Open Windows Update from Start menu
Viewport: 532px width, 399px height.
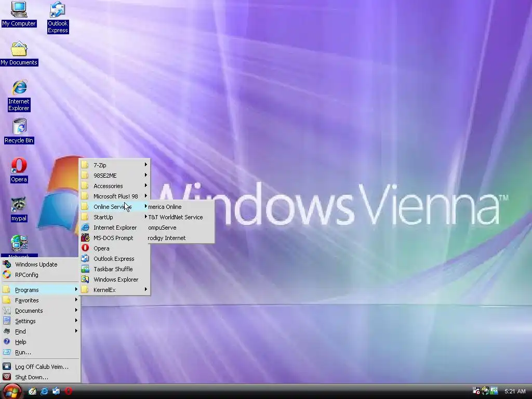(41, 264)
